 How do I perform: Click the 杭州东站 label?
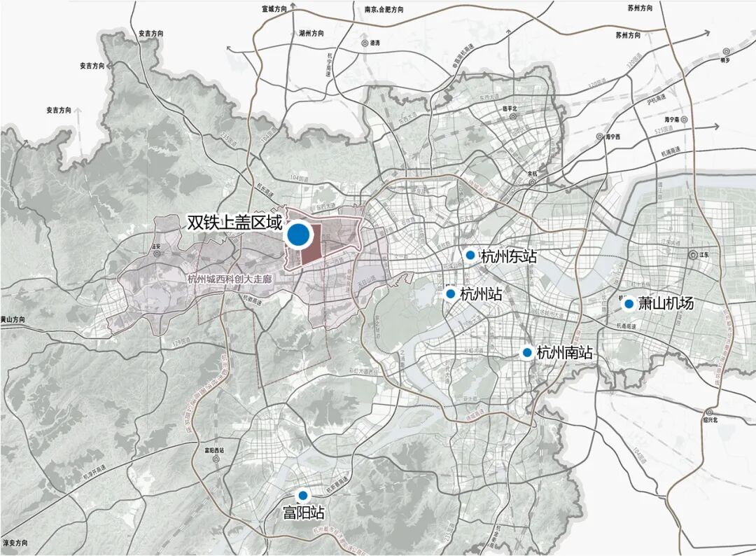tap(509, 256)
